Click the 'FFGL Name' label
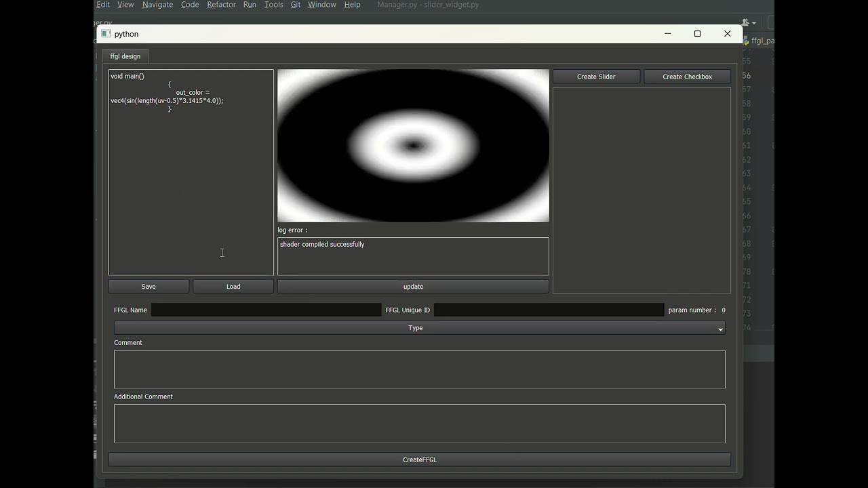 (130, 310)
